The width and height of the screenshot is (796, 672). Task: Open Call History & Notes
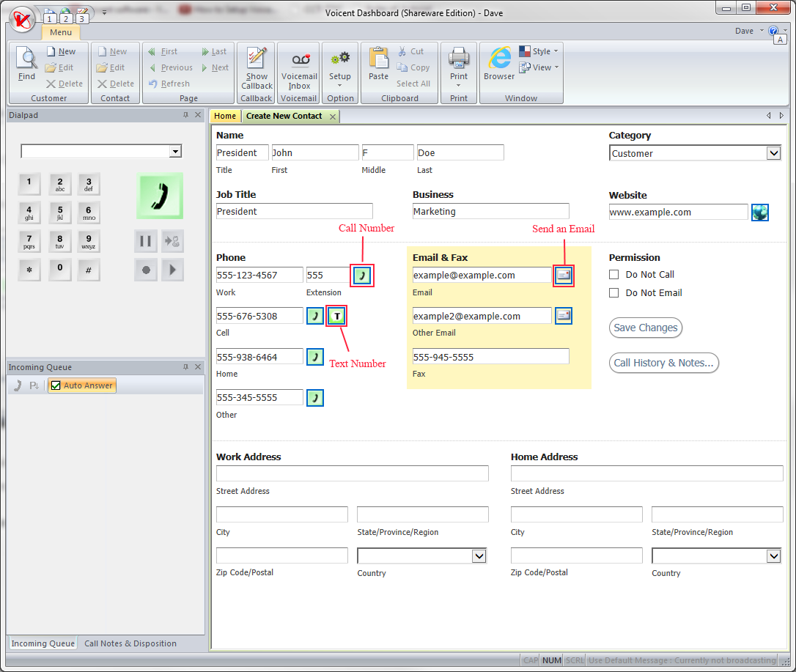point(663,363)
